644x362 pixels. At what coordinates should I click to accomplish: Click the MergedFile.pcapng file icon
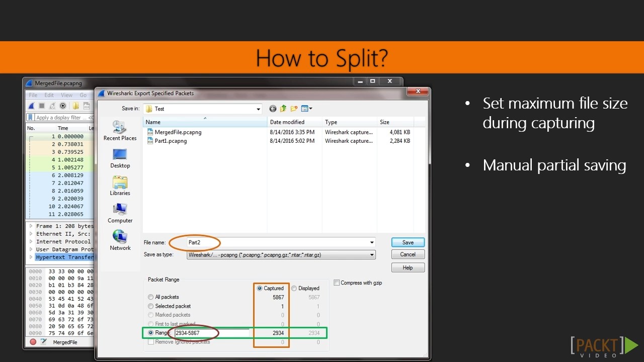(x=150, y=132)
